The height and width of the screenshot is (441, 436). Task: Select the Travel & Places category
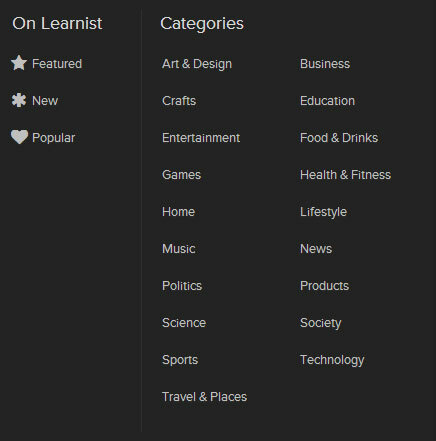pyautogui.click(x=204, y=397)
